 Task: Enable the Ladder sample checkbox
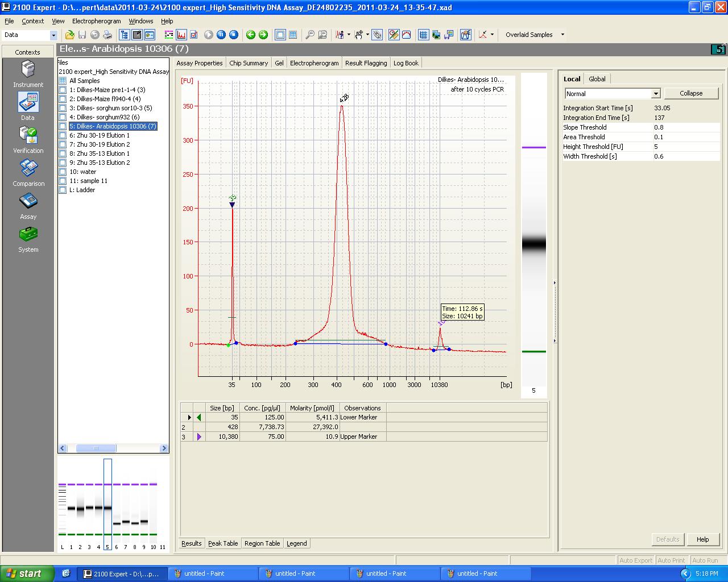[x=63, y=190]
